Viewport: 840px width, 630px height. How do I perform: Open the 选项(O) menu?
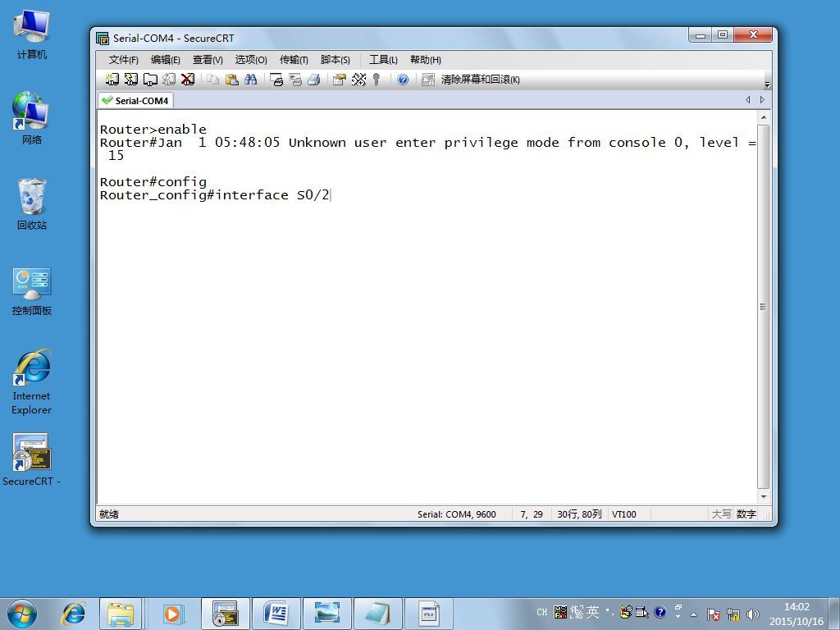251,59
